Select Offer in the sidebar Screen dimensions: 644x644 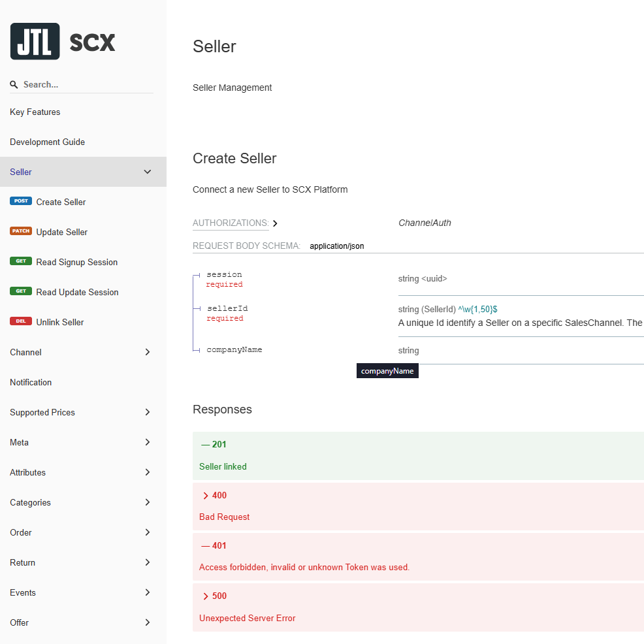click(x=20, y=622)
